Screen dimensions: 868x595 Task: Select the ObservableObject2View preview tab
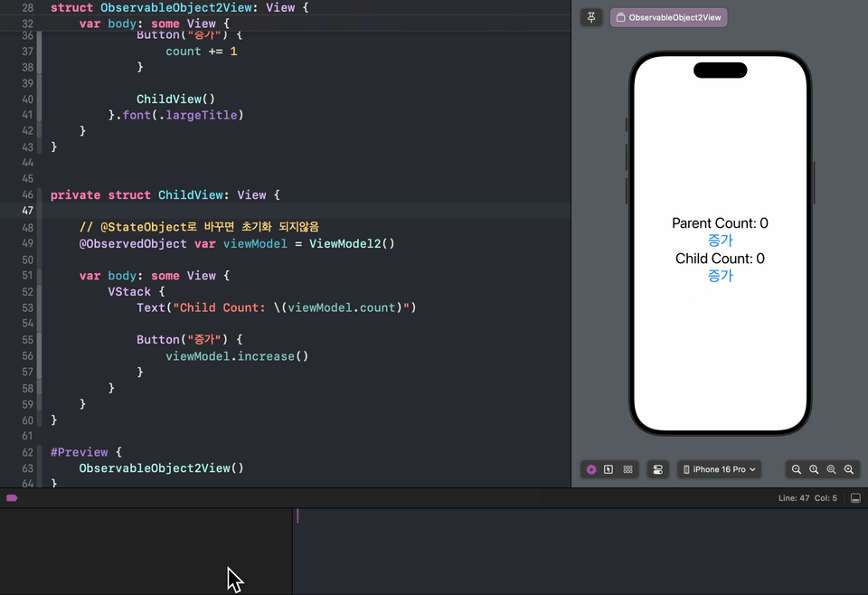coord(669,18)
